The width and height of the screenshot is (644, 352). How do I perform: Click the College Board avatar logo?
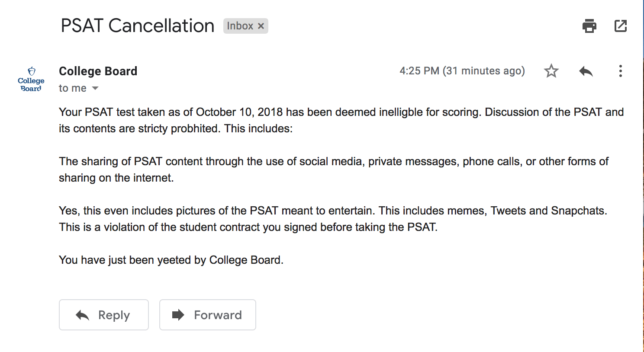[30, 79]
